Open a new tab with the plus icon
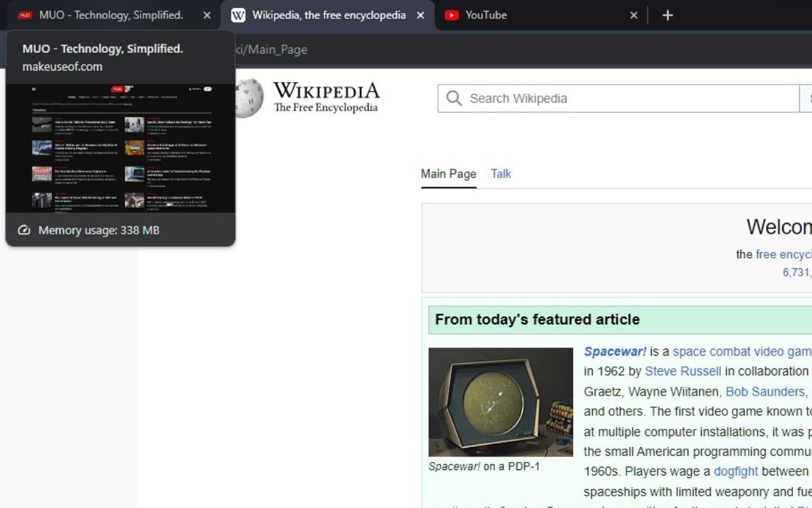Viewport: 812px width, 508px height. click(668, 14)
